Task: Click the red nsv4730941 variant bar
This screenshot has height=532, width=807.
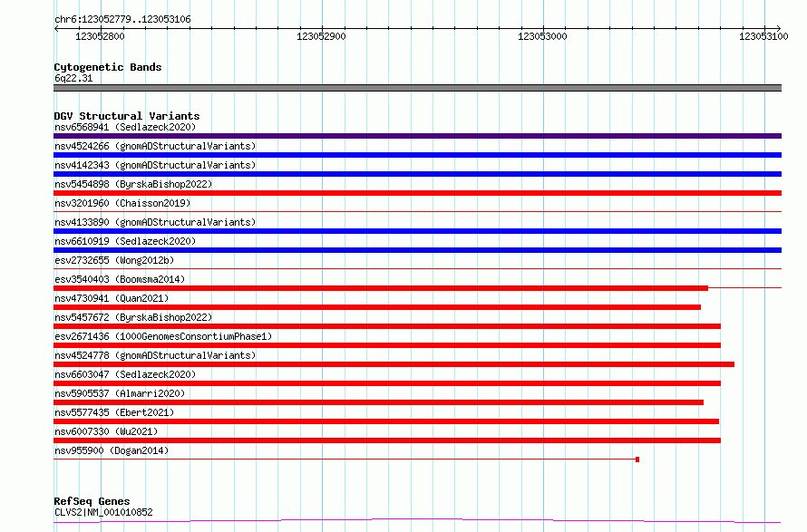Action: point(377,307)
